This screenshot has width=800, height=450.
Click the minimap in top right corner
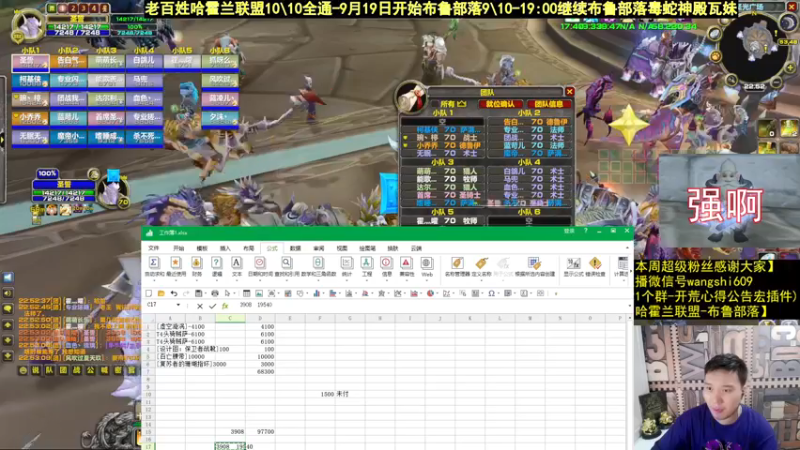[x=754, y=47]
